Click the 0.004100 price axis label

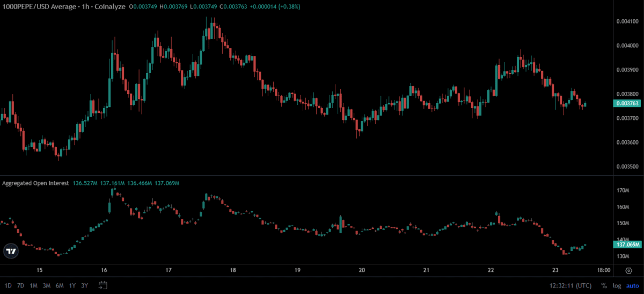626,21
